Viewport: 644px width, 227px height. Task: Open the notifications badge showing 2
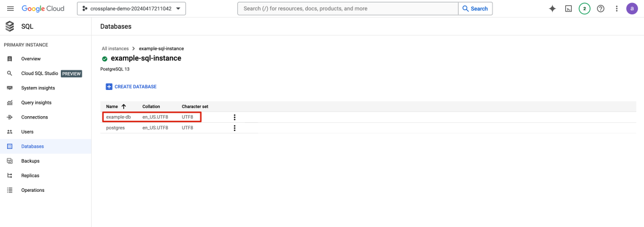pos(584,8)
